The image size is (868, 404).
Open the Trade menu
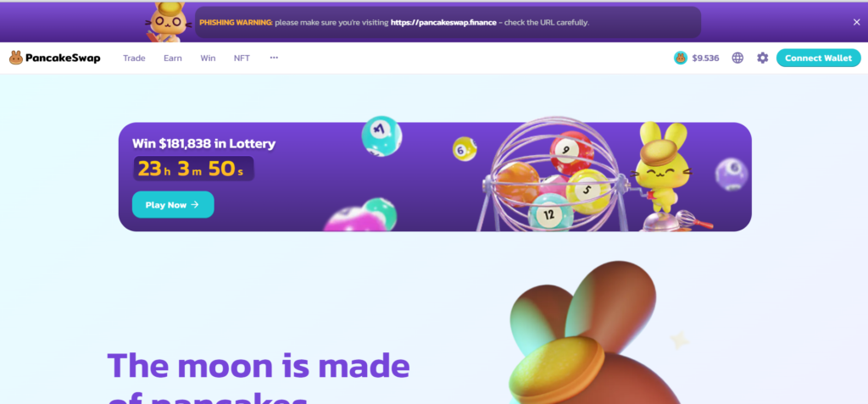(134, 58)
